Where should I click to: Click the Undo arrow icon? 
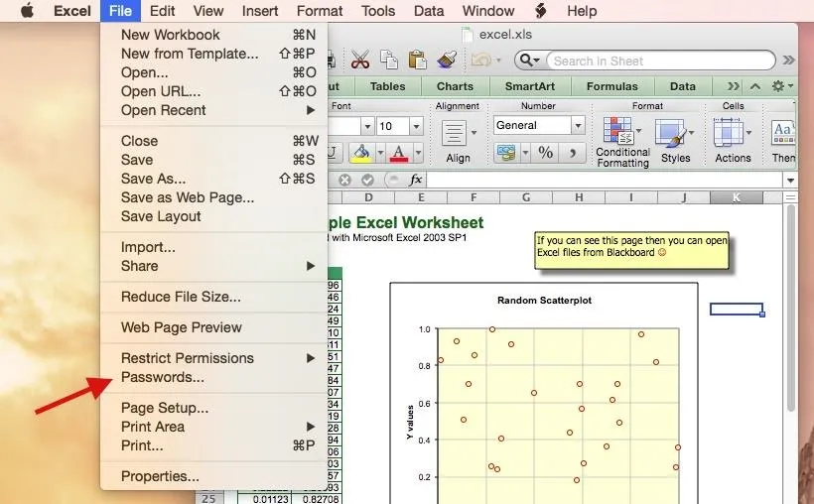coord(481,61)
